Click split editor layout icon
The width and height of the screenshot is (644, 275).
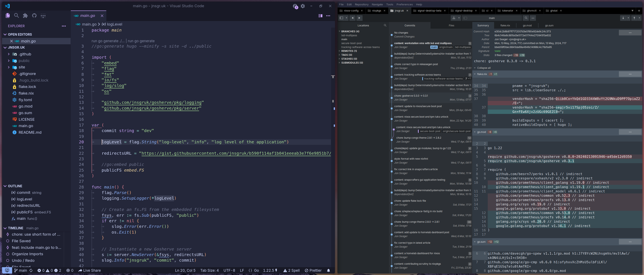320,15
